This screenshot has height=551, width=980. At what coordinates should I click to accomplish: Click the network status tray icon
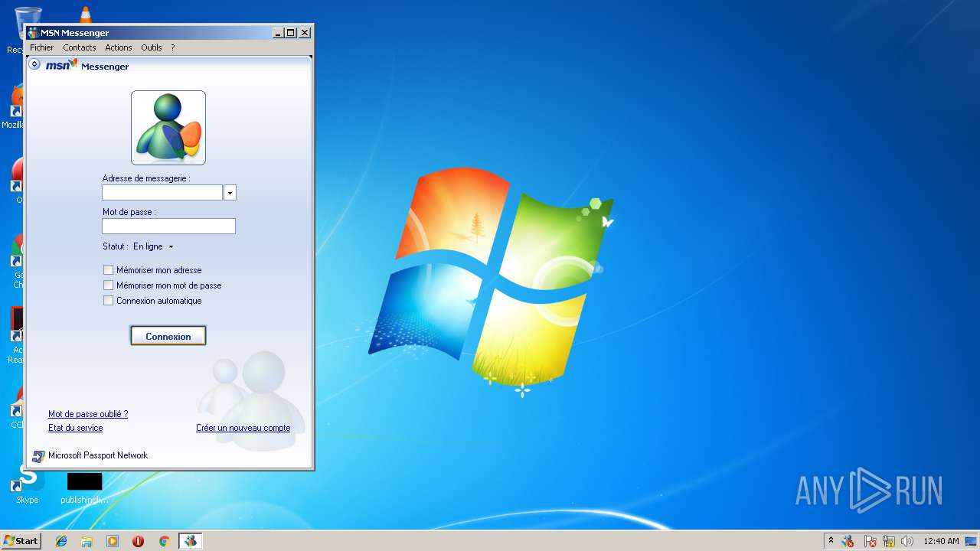[x=889, y=541]
